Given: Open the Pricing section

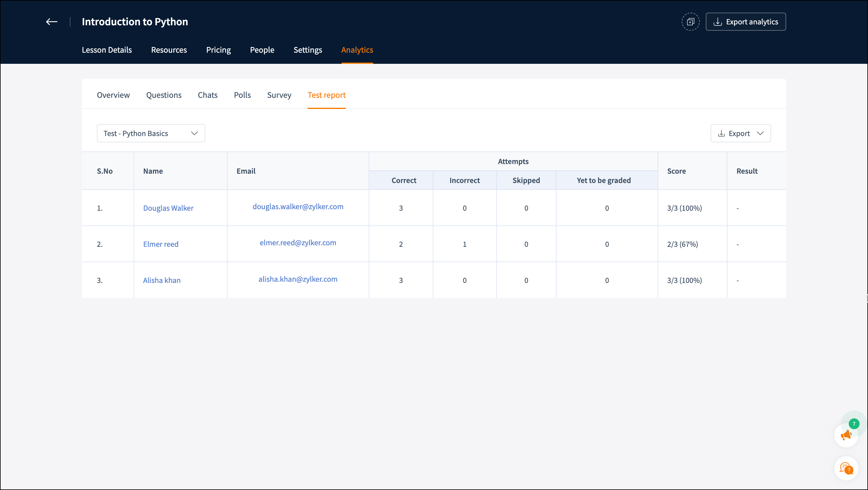Looking at the screenshot, I should coord(218,50).
